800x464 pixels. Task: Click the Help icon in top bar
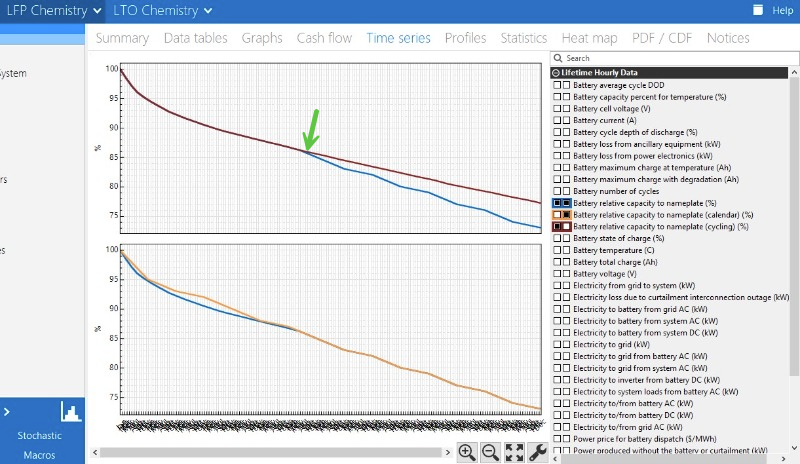(x=758, y=10)
